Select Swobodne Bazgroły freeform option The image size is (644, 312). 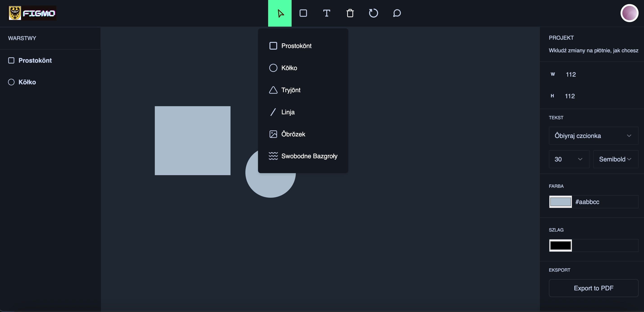[309, 156]
